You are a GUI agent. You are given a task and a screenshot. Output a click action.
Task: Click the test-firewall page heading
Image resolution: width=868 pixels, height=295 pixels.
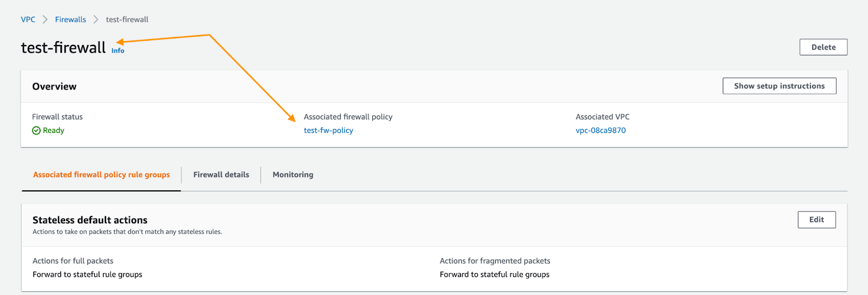[63, 48]
